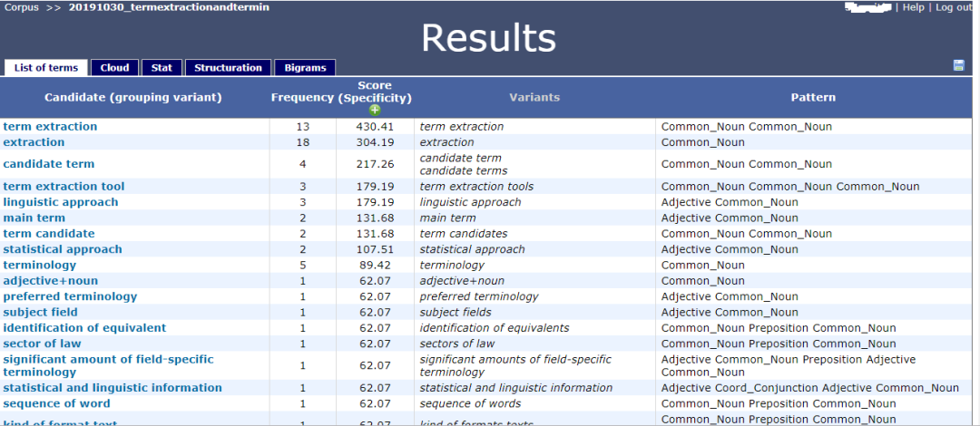
Task: Sort by Score (Specificity) column header
Action: (x=375, y=92)
